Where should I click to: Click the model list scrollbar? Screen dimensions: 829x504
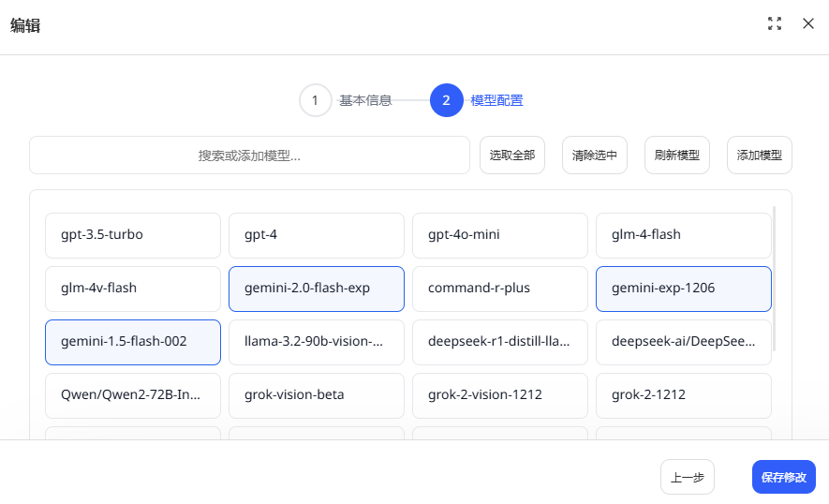click(x=774, y=279)
